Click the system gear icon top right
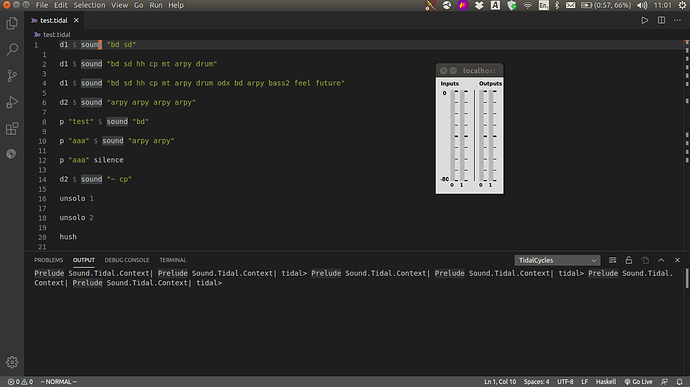The width and height of the screenshot is (690, 387). tap(682, 5)
